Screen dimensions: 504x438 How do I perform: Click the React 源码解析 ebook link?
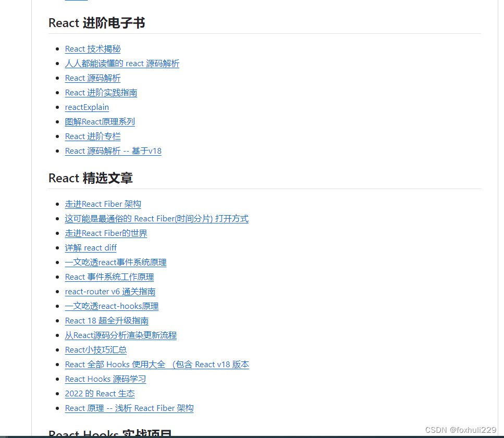93,78
